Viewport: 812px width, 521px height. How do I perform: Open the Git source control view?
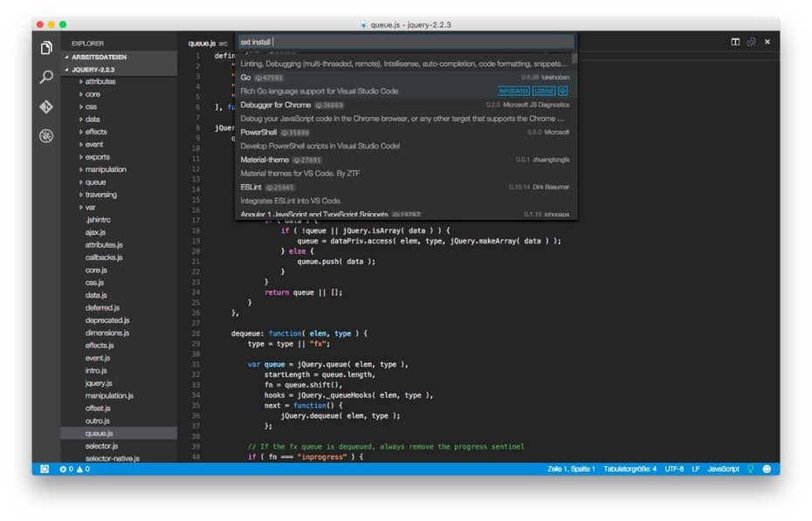tap(46, 106)
